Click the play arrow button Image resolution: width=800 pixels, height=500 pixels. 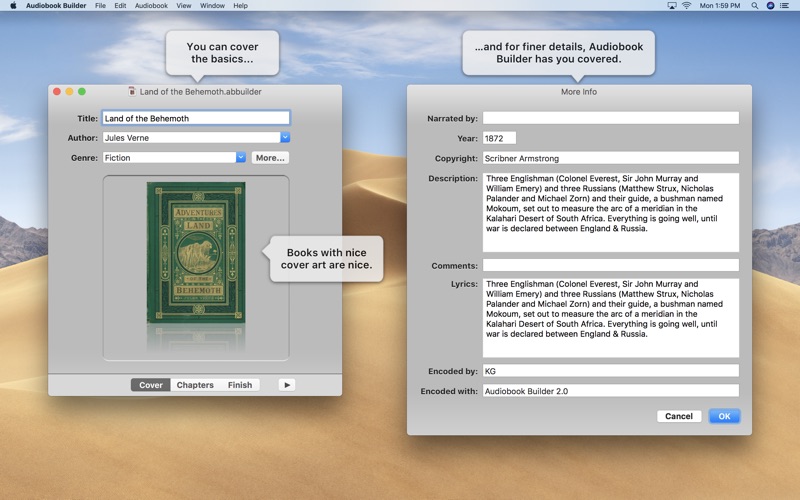[x=287, y=385]
